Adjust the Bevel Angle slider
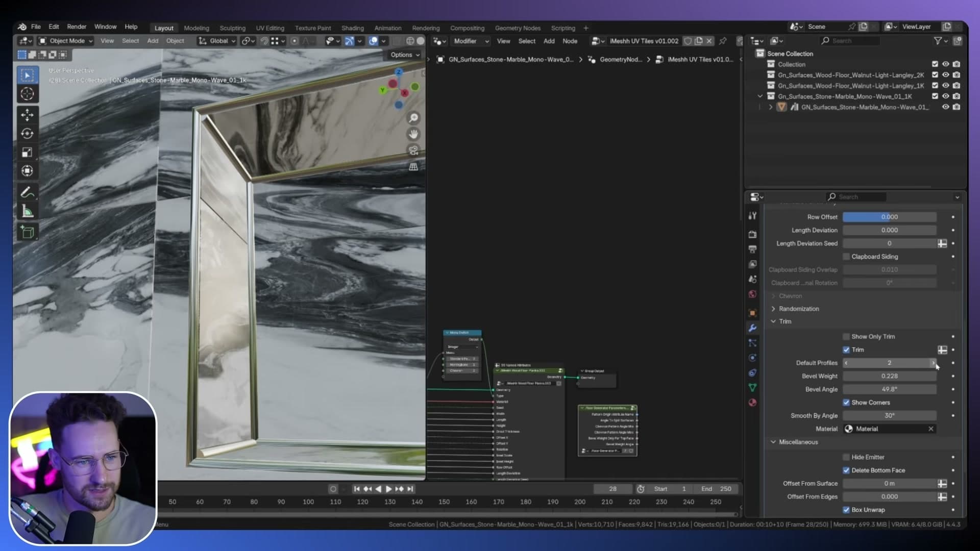This screenshot has height=551, width=980. click(890, 389)
